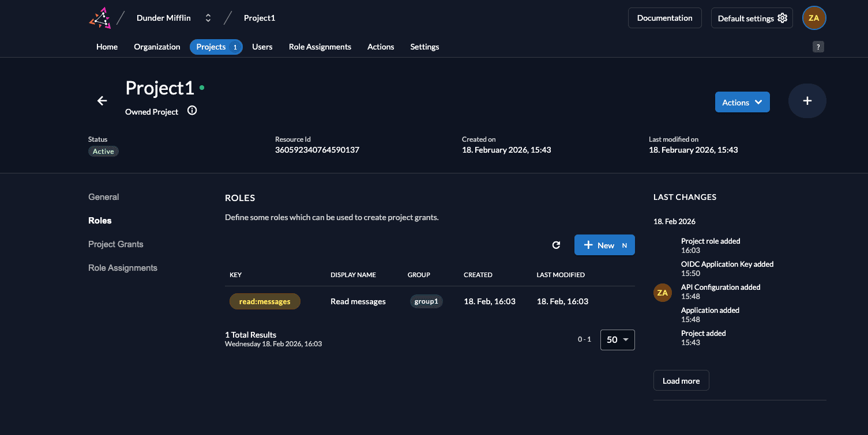
Task: Open the 50 page size dropdown
Action: tap(617, 339)
